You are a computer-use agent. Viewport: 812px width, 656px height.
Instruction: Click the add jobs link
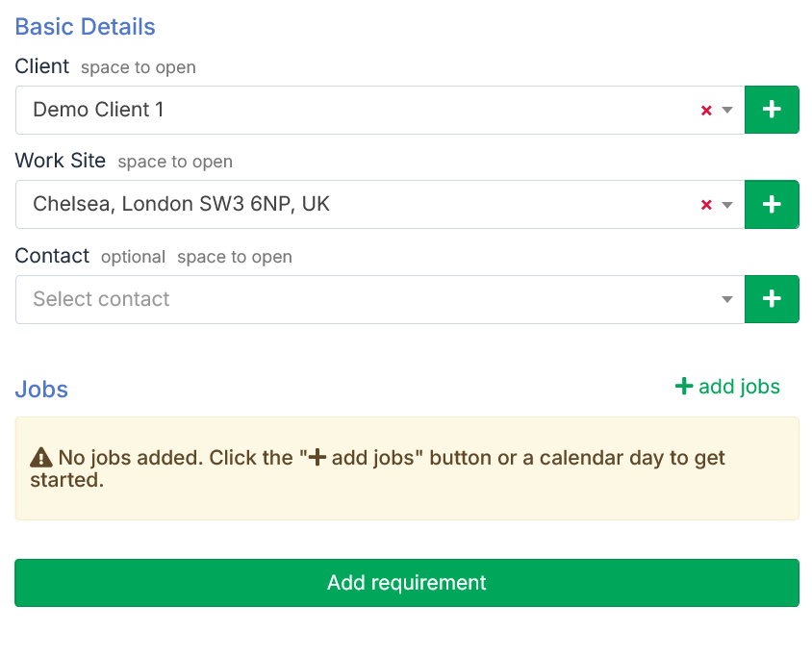pos(736,387)
